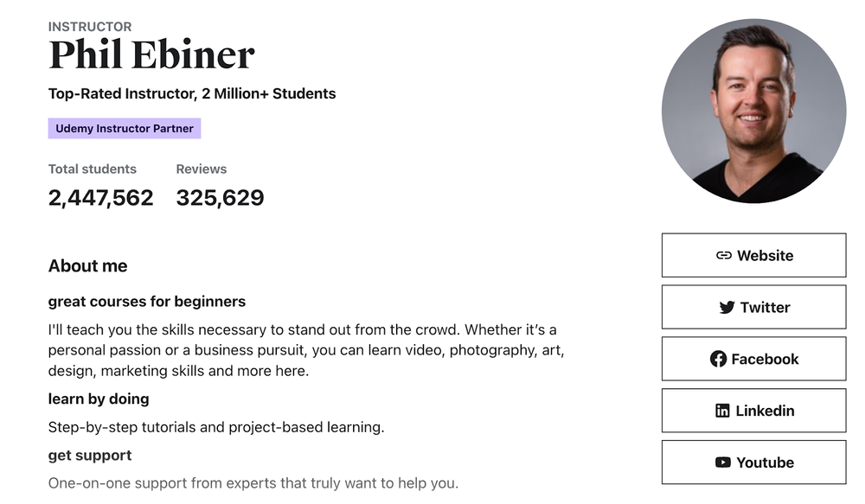This screenshot has width=865, height=504.
Task: Click the Facebook logo icon
Action: click(x=717, y=359)
